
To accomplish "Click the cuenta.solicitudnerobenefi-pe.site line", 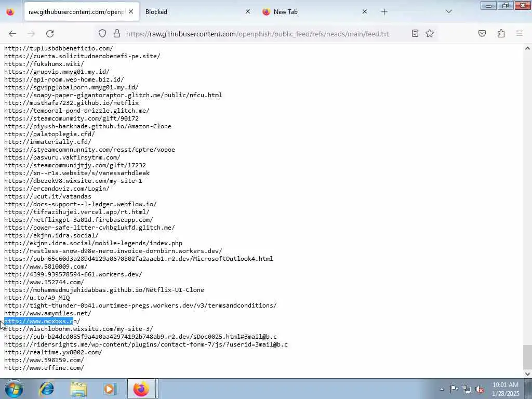I will point(82,56).
